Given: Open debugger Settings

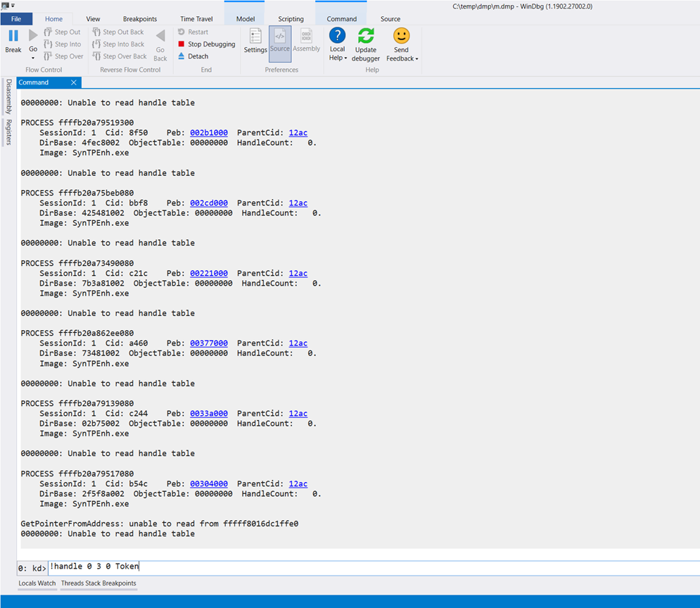Looking at the screenshot, I should [255, 41].
